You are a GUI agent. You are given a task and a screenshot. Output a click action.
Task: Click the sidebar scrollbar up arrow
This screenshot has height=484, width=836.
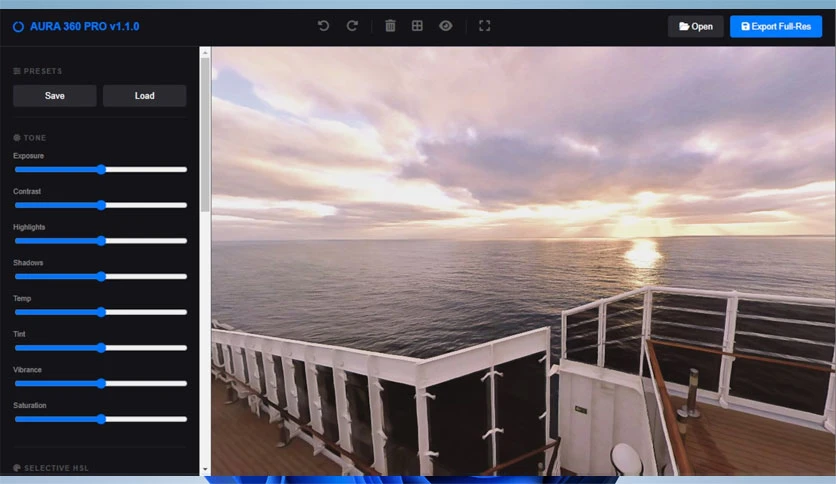tap(205, 52)
